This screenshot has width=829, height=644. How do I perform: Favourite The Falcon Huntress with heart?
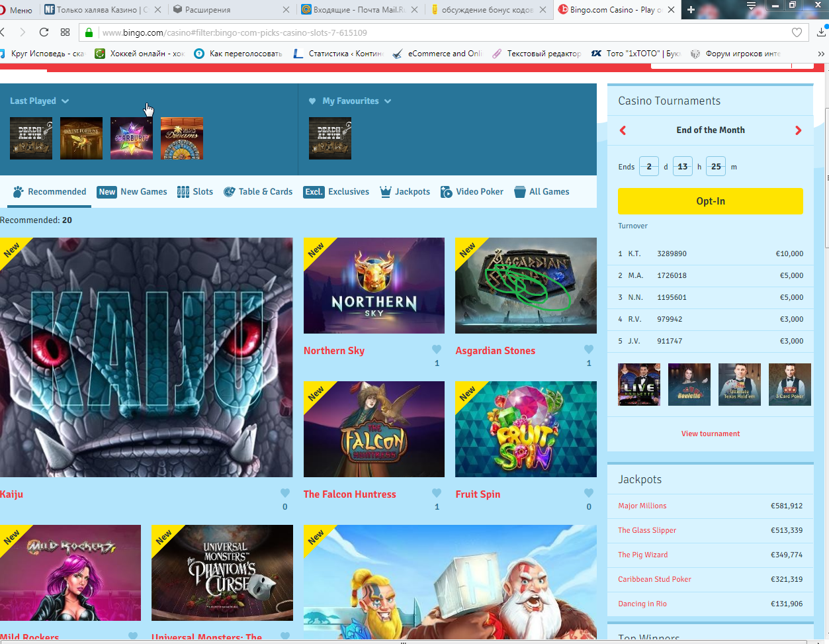[437, 493]
